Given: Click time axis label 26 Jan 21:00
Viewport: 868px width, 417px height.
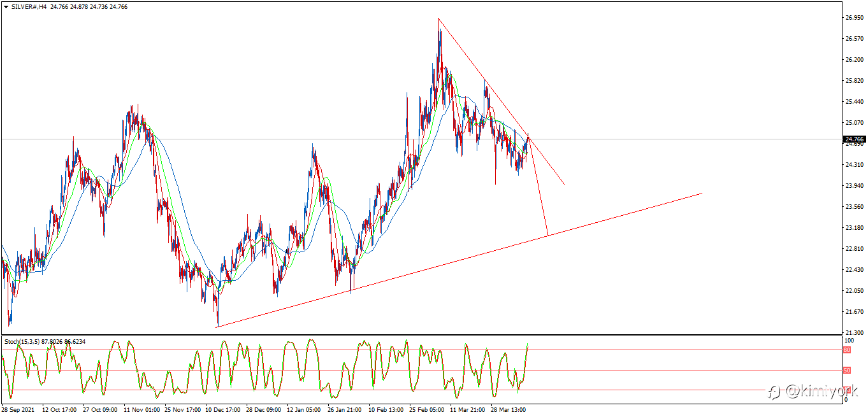Looking at the screenshot, I should [x=345, y=410].
